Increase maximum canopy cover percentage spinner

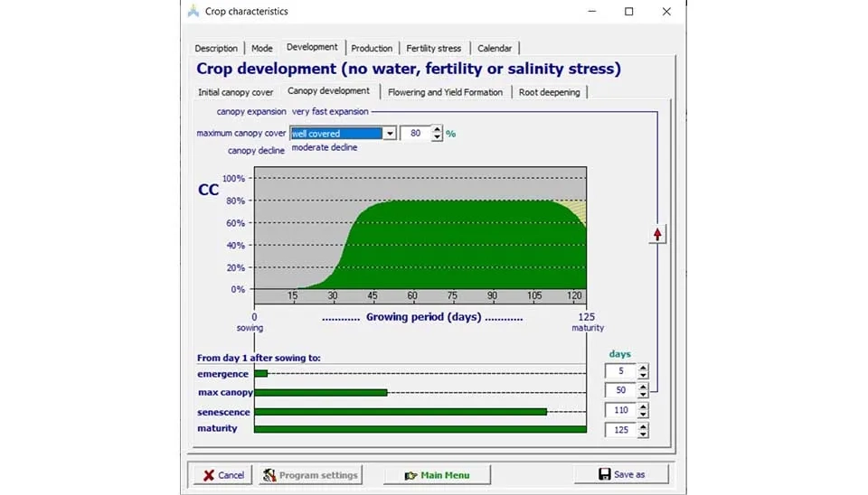pyautogui.click(x=438, y=129)
